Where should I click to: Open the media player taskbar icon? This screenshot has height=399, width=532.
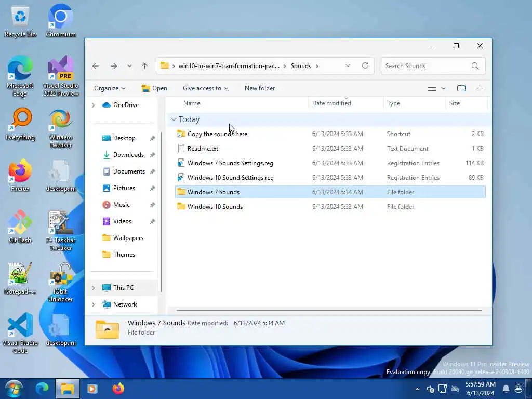(x=92, y=389)
